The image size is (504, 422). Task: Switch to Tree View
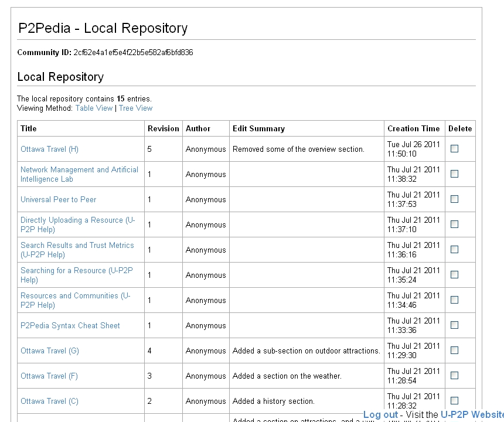(x=135, y=108)
